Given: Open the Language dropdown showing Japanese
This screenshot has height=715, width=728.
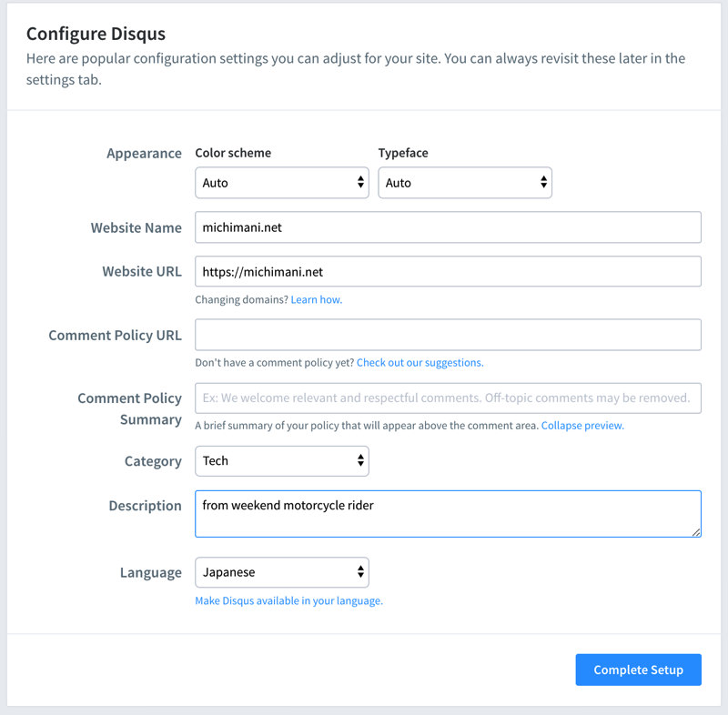Looking at the screenshot, I should (273, 572).
